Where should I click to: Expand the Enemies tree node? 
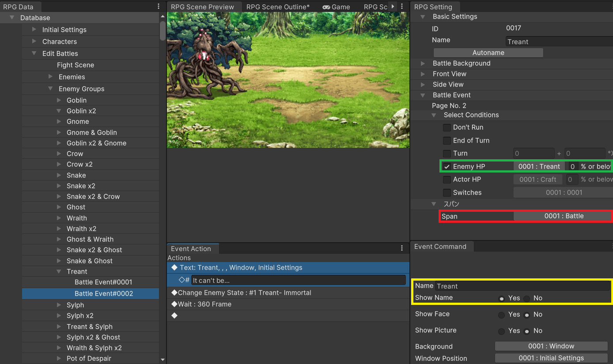(50, 77)
